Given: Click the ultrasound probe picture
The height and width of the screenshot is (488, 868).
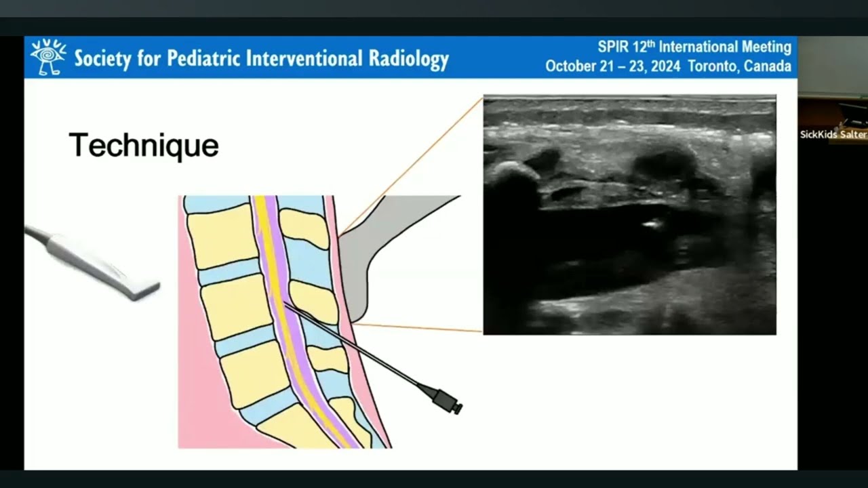Looking at the screenshot, I should 93,263.
